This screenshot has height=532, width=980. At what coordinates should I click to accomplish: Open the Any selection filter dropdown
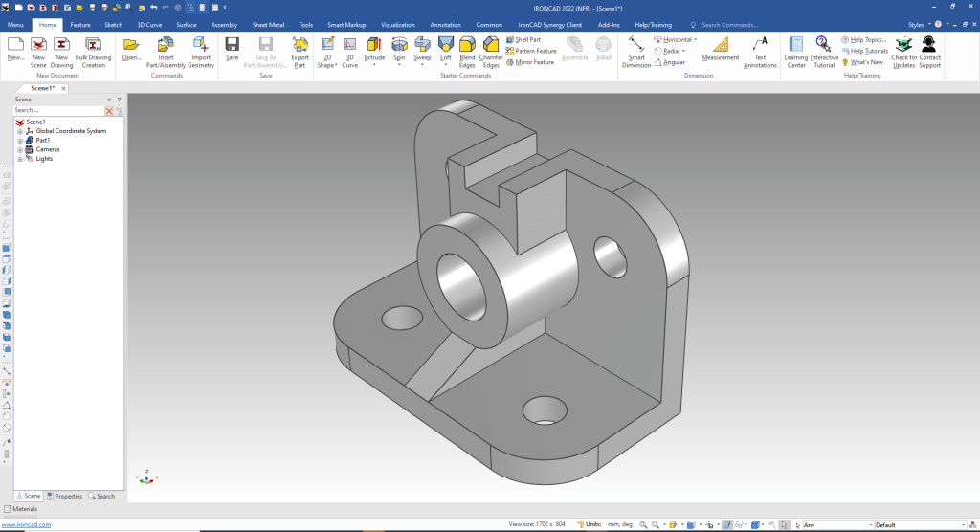[869, 525]
